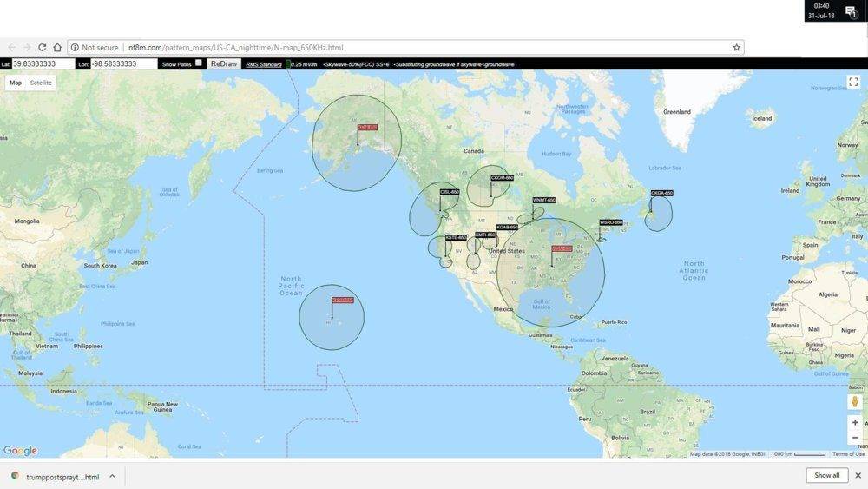Expand options for trumppostsprayt download
868x489 pixels.
112,476
